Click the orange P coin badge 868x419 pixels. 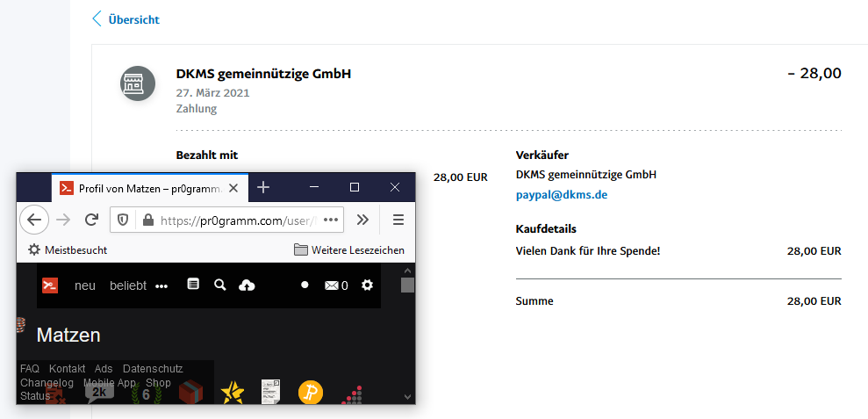click(311, 392)
